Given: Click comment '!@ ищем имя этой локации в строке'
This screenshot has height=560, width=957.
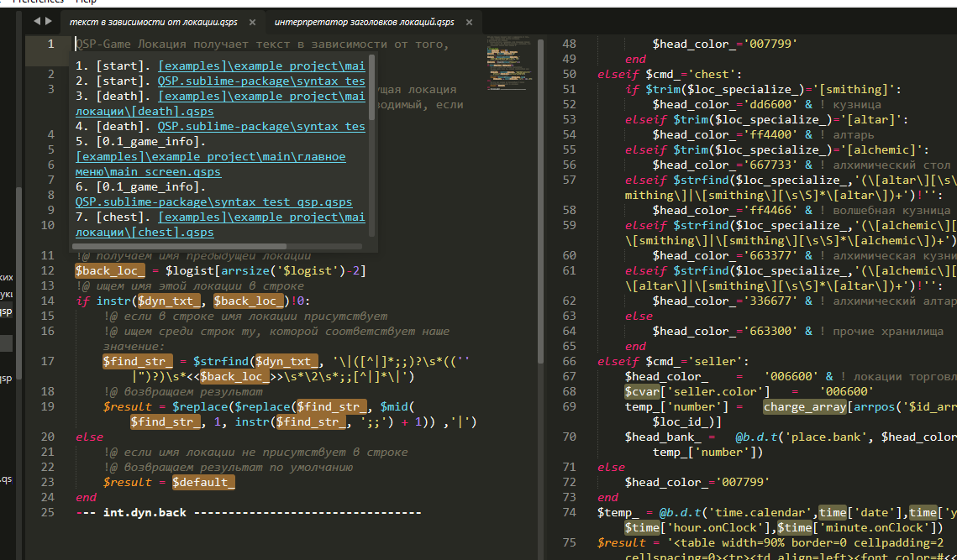Looking at the screenshot, I should (x=190, y=285).
